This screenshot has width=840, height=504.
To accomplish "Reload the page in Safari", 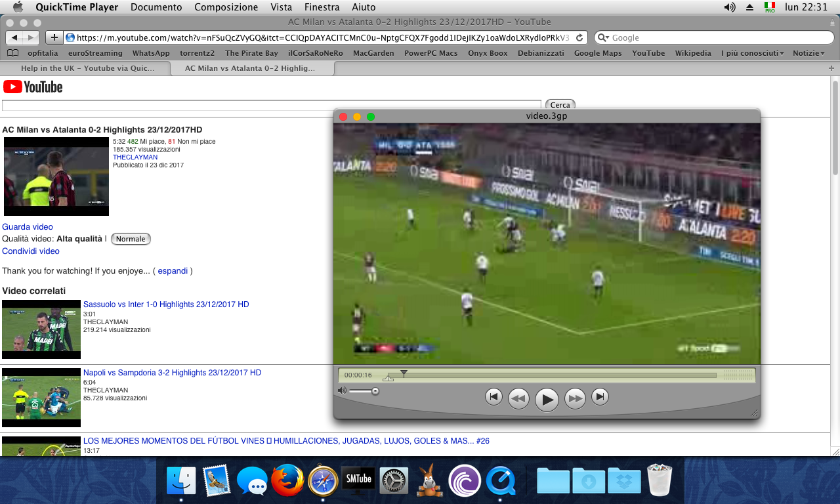I will 579,37.
